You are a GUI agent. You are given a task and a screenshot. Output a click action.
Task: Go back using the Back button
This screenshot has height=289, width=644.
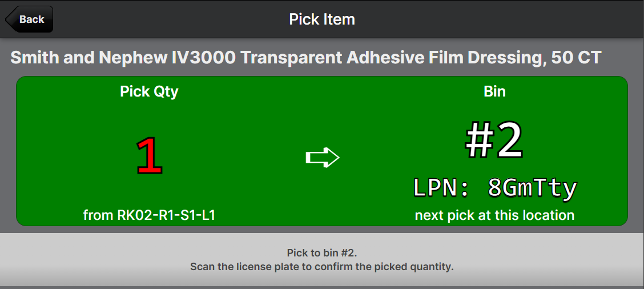pos(30,19)
